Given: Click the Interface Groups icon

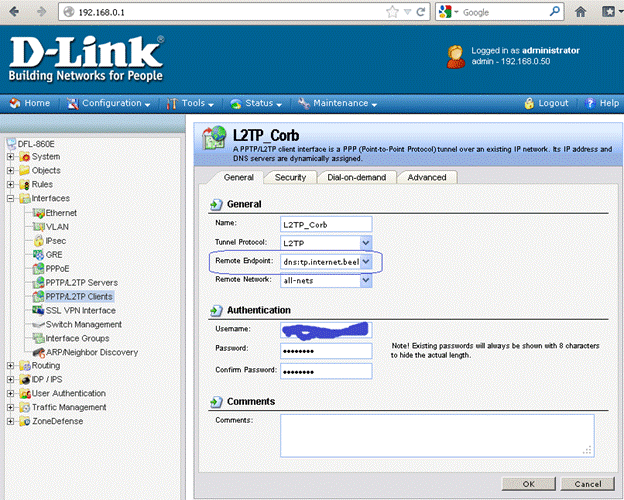Looking at the screenshot, I should (39, 338).
